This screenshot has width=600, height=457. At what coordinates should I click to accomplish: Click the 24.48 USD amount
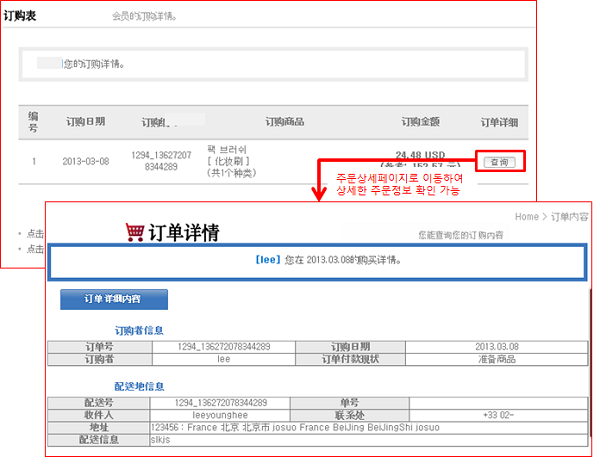[x=420, y=155]
